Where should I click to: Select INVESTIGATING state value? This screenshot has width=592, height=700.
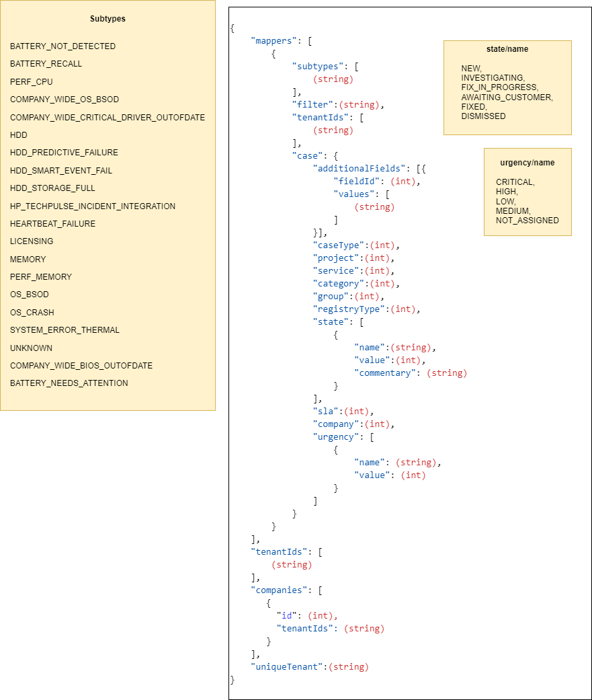click(x=493, y=78)
